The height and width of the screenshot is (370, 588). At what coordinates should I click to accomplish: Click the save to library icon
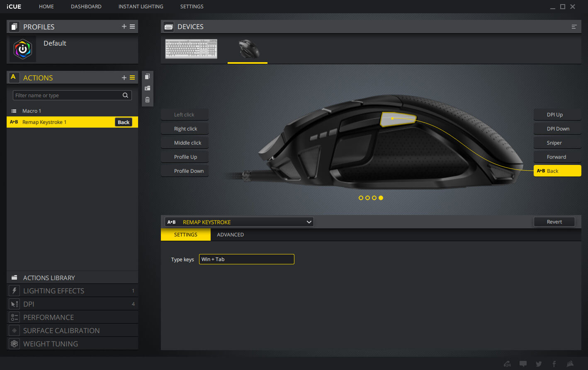[147, 88]
